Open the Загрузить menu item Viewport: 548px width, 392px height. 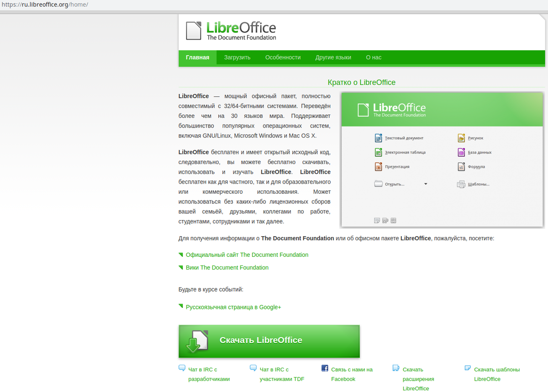coord(237,58)
